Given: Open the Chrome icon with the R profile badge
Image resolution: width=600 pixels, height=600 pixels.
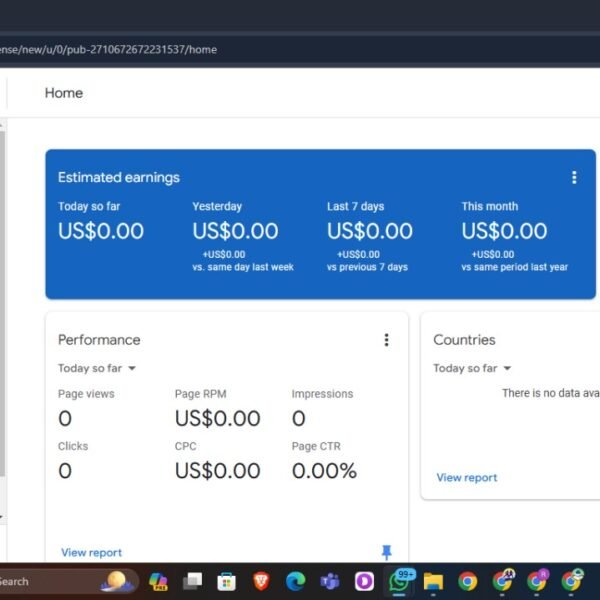Looking at the screenshot, I should tap(536, 582).
